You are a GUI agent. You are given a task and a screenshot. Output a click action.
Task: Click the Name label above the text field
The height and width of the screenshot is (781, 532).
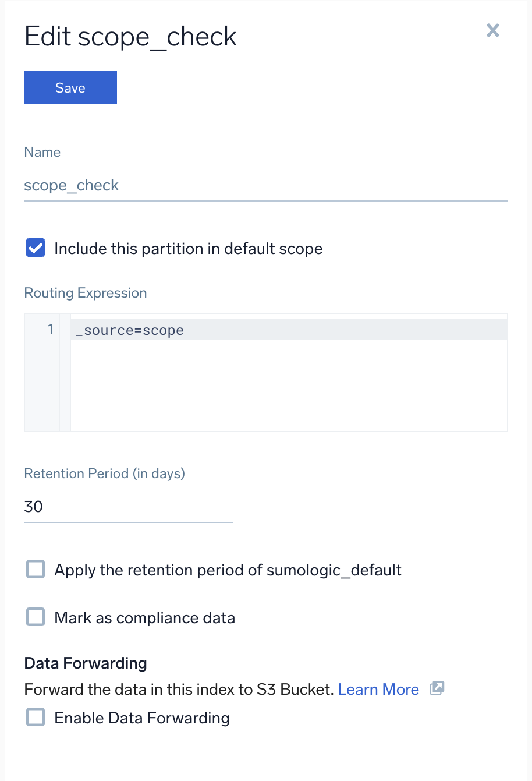pos(42,152)
